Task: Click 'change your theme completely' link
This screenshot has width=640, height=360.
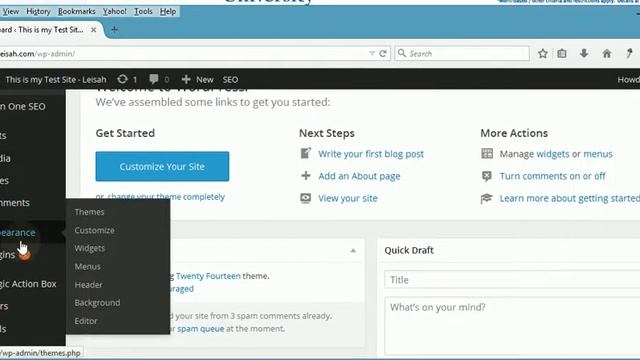Action: tap(166, 197)
